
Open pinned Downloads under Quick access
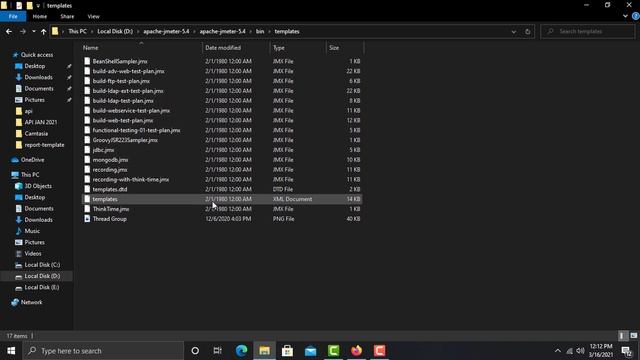click(38, 77)
